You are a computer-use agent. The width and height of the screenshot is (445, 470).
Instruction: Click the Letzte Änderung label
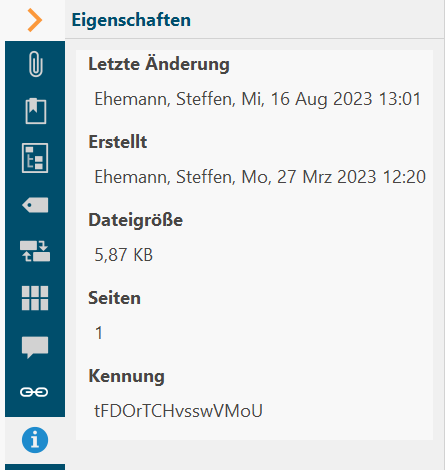point(159,64)
